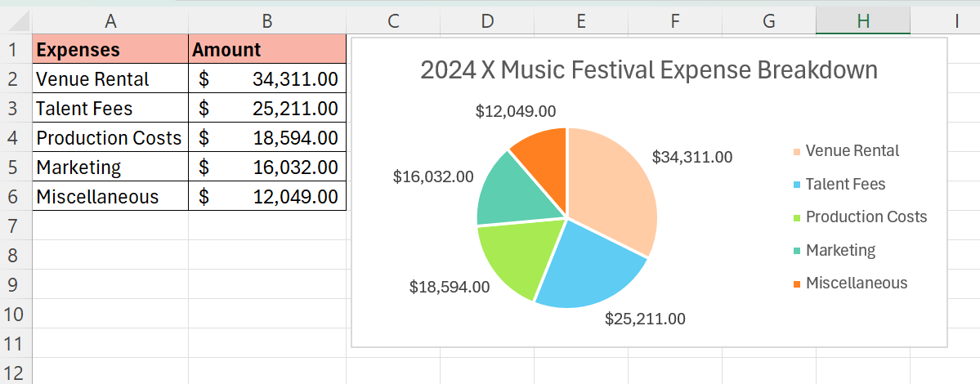Select the chart title text
980x384 pixels.
648,70
